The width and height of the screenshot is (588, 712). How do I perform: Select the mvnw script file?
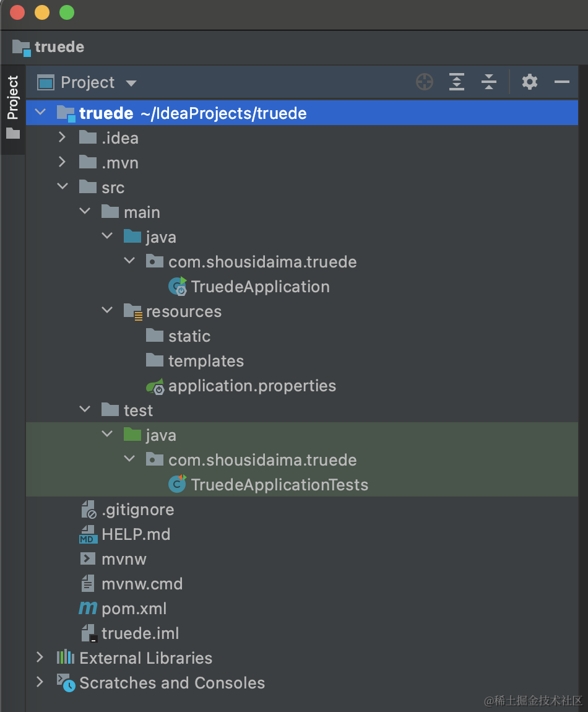124,560
